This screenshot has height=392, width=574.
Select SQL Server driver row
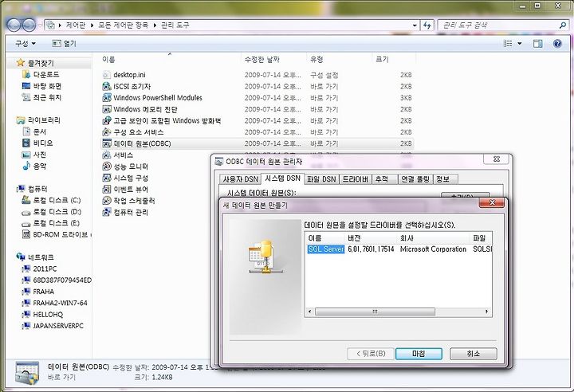(399, 249)
